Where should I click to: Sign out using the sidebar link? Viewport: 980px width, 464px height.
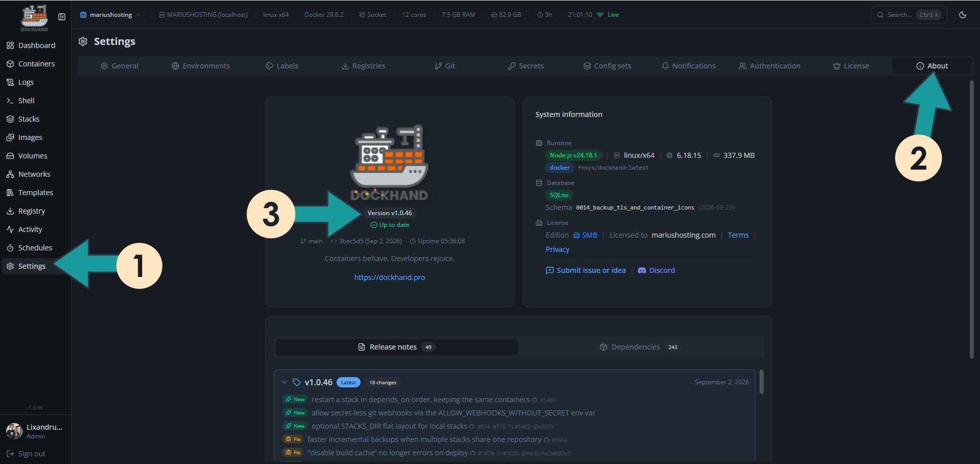(x=26, y=454)
